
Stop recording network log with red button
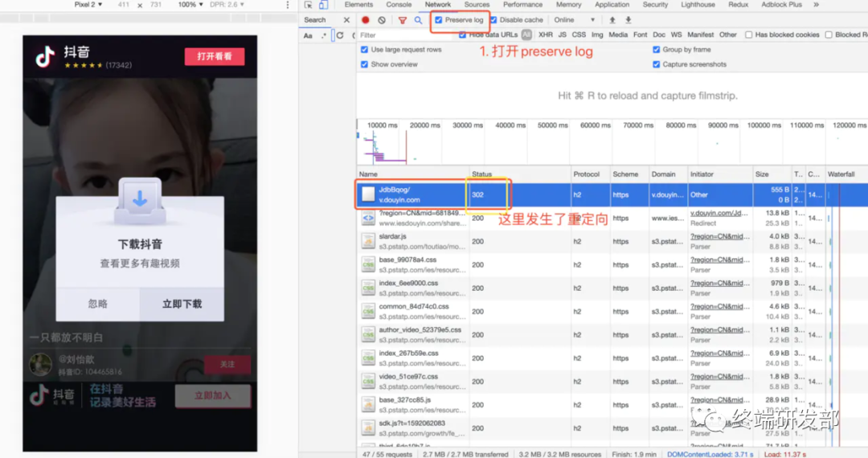click(x=366, y=20)
